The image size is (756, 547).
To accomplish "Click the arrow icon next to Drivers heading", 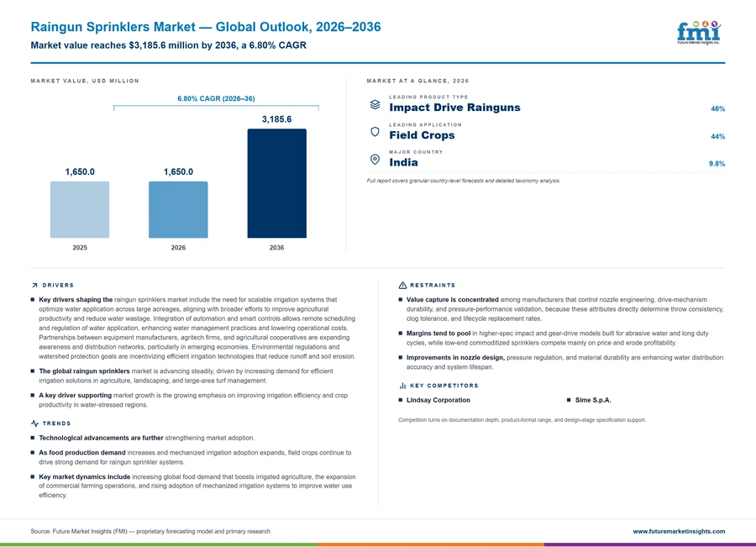I will [34, 286].
